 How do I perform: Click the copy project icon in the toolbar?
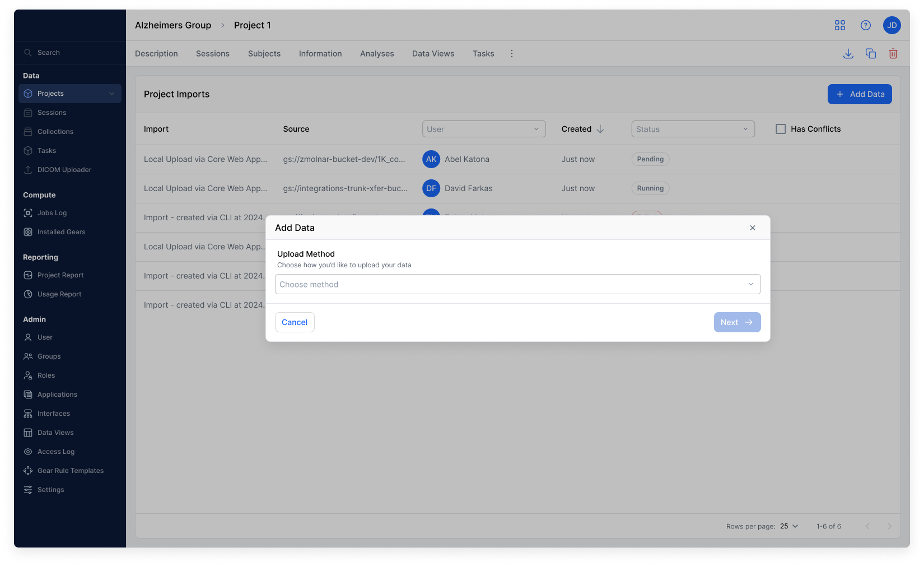pyautogui.click(x=870, y=53)
